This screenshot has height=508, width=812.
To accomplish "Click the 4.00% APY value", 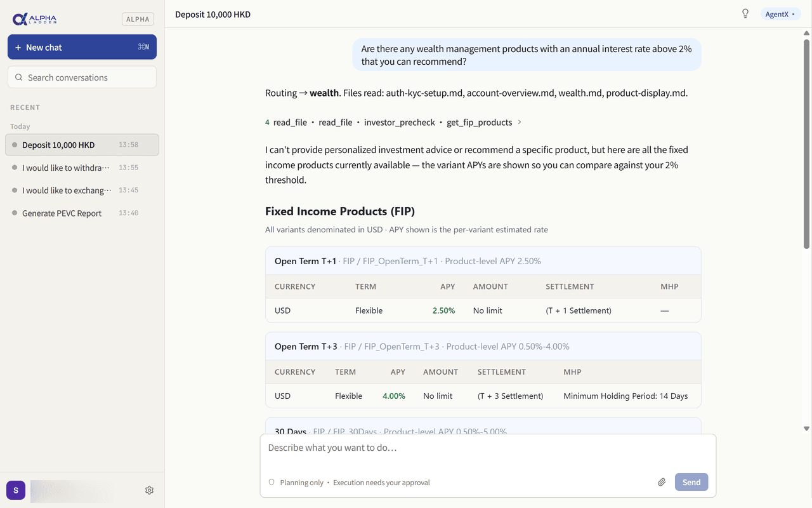I will (x=394, y=396).
